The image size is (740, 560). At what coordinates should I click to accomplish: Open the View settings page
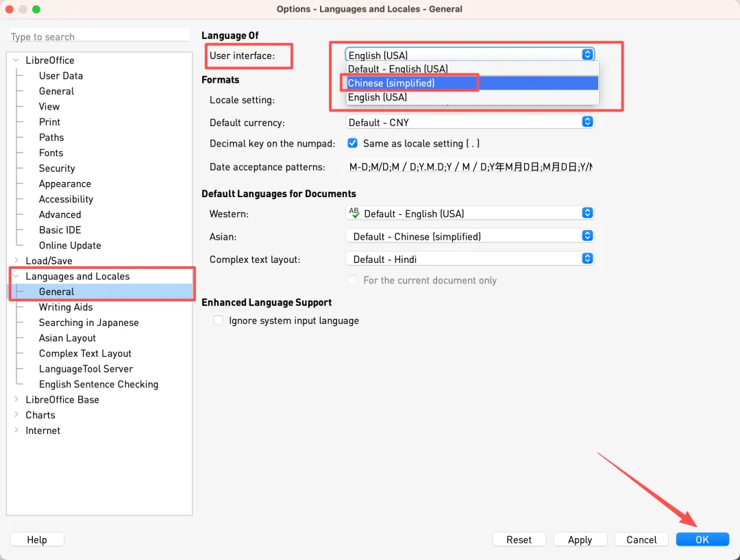[49, 107]
